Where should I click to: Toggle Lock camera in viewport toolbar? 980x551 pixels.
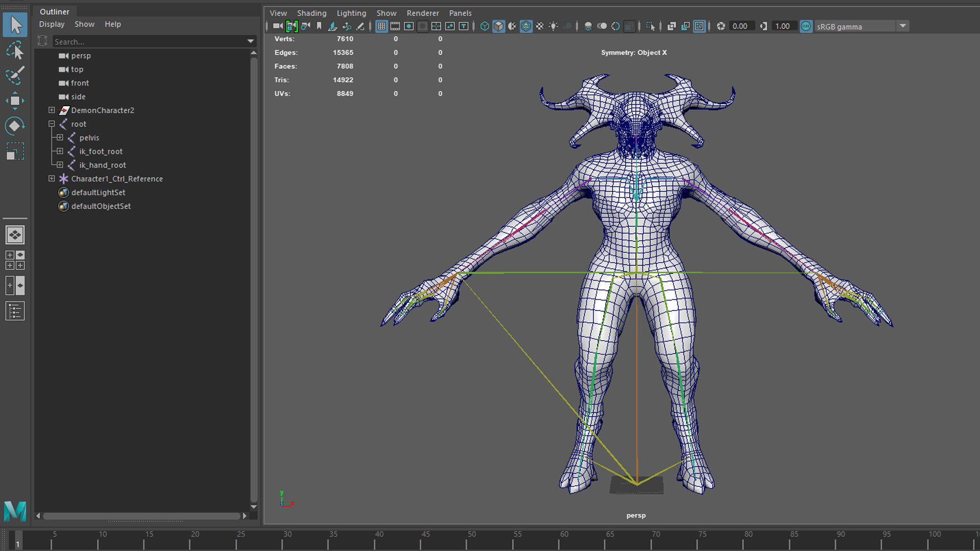[x=291, y=26]
